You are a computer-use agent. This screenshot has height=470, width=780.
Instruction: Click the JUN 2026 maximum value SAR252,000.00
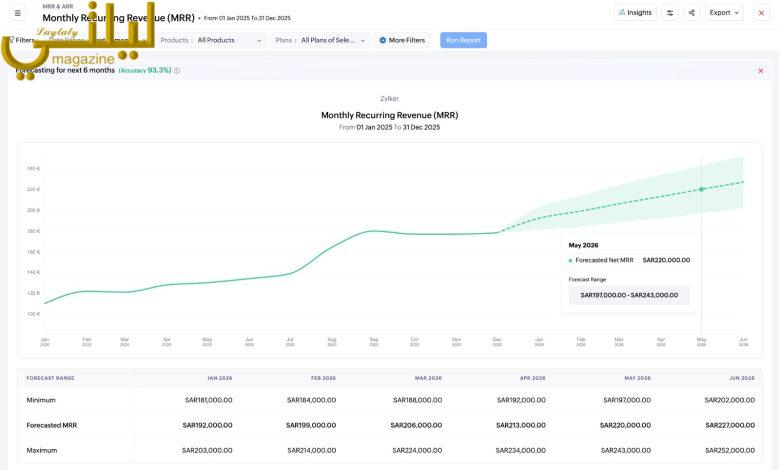[728, 450]
